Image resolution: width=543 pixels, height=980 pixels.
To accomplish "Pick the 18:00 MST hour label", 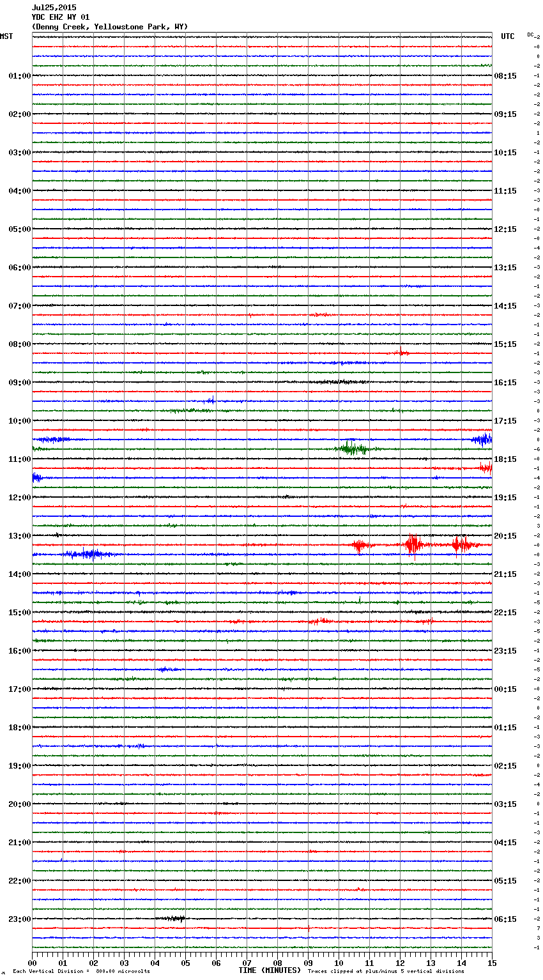I will coord(20,728).
